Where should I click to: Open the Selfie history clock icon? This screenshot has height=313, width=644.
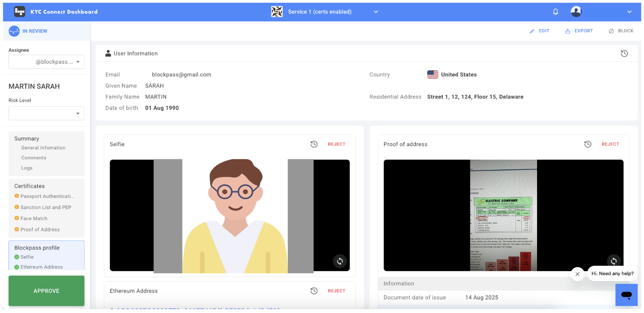click(x=314, y=144)
